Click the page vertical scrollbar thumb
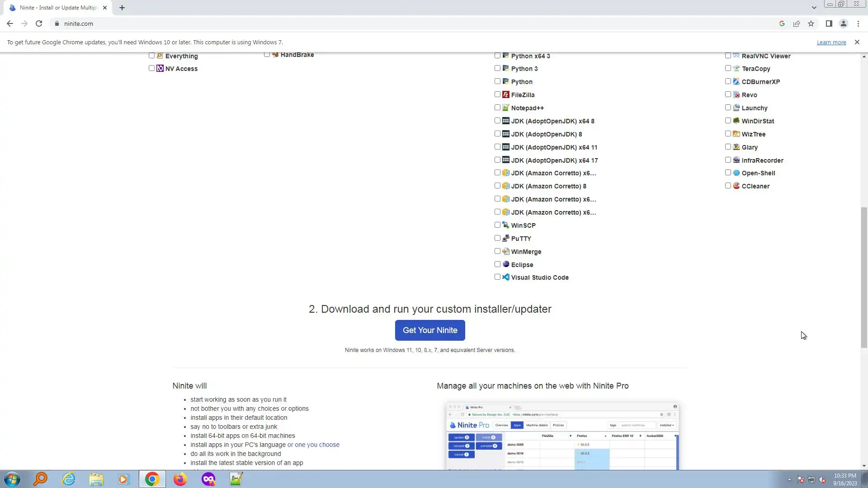This screenshot has width=868, height=488. tap(864, 277)
